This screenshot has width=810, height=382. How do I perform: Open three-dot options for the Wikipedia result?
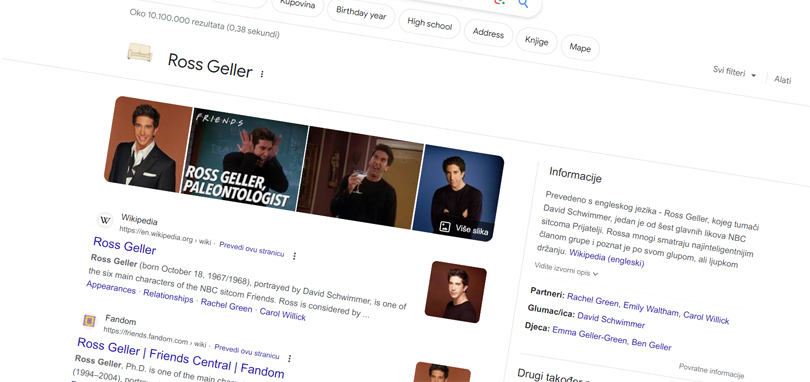click(x=294, y=256)
